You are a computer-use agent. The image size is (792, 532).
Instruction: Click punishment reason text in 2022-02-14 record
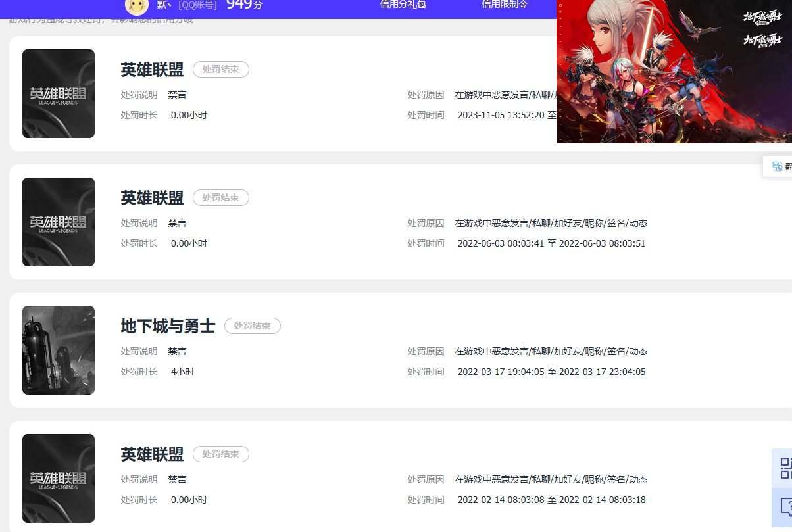(x=551, y=479)
